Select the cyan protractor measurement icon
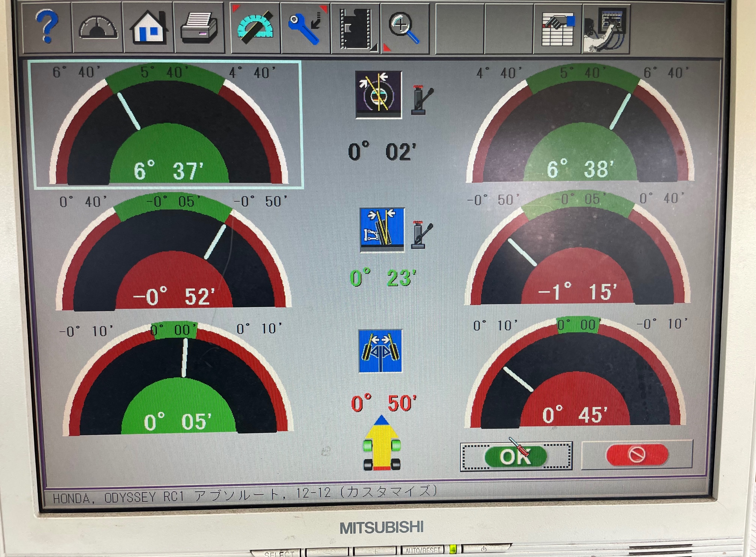 (255, 28)
